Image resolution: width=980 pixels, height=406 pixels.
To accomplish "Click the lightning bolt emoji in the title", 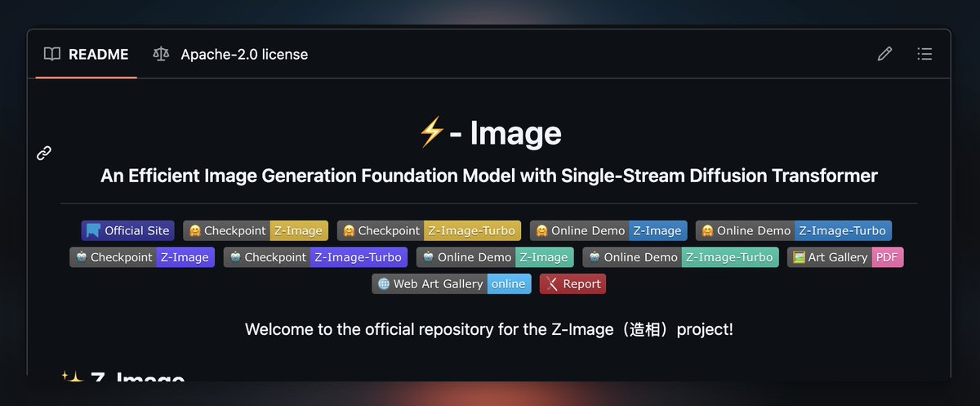I will point(431,132).
